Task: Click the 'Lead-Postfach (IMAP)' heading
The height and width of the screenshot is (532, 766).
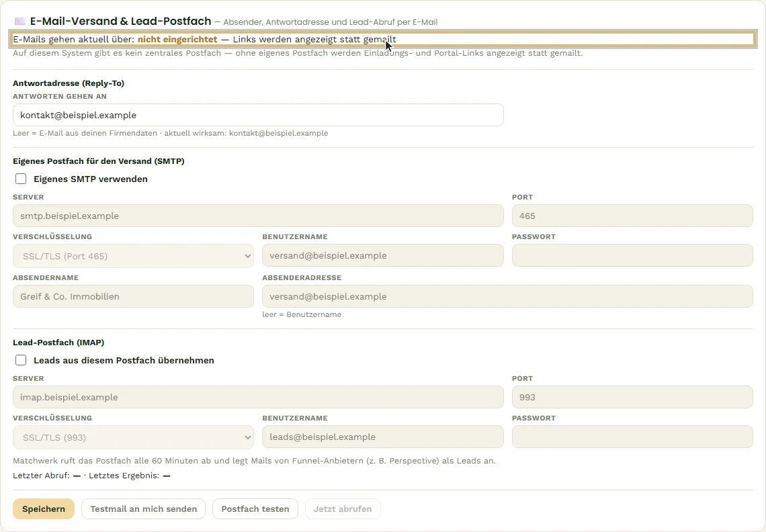Action: 58,343
